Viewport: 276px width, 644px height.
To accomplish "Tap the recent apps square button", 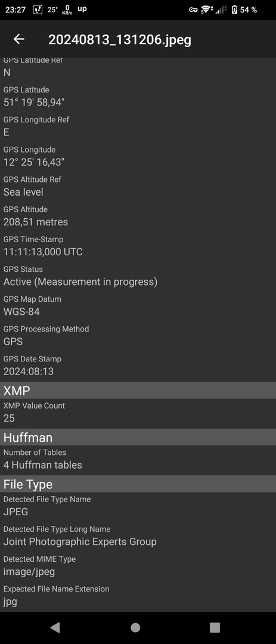I will click(x=215, y=627).
